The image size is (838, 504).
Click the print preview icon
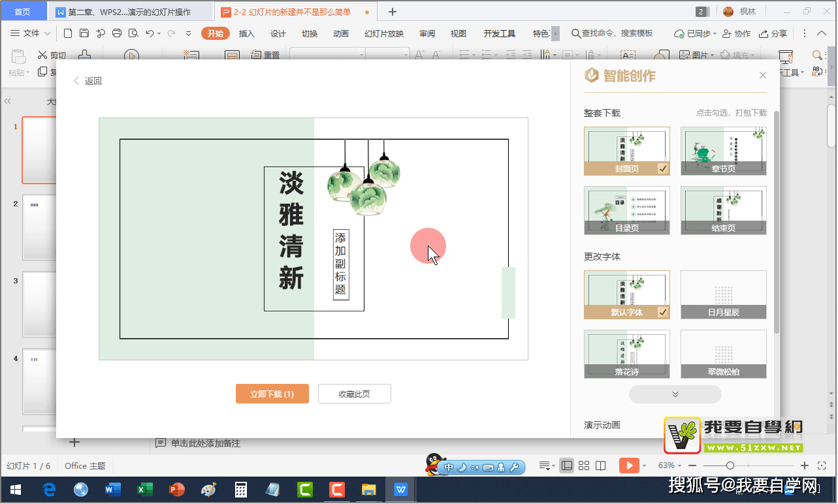[x=133, y=33]
